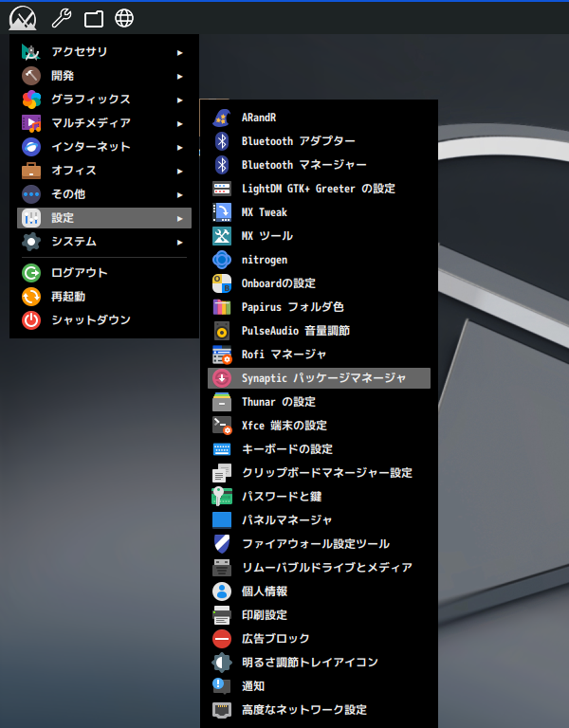
Task: Open the file manager panel icon
Action: (x=94, y=19)
